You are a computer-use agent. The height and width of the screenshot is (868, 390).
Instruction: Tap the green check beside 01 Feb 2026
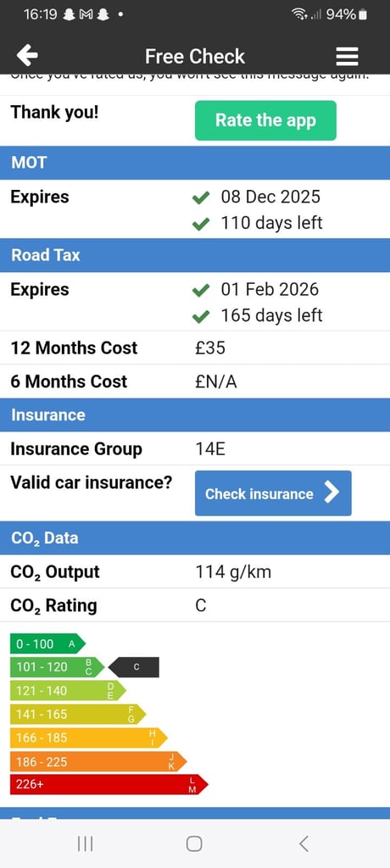pyautogui.click(x=201, y=290)
